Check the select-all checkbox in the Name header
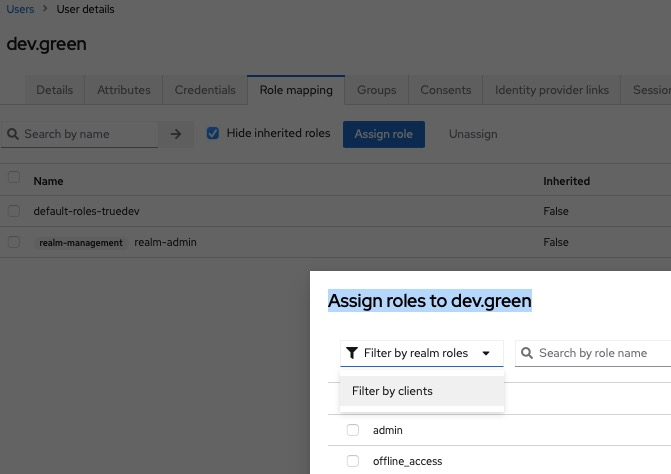The image size is (671, 474). click(14, 177)
